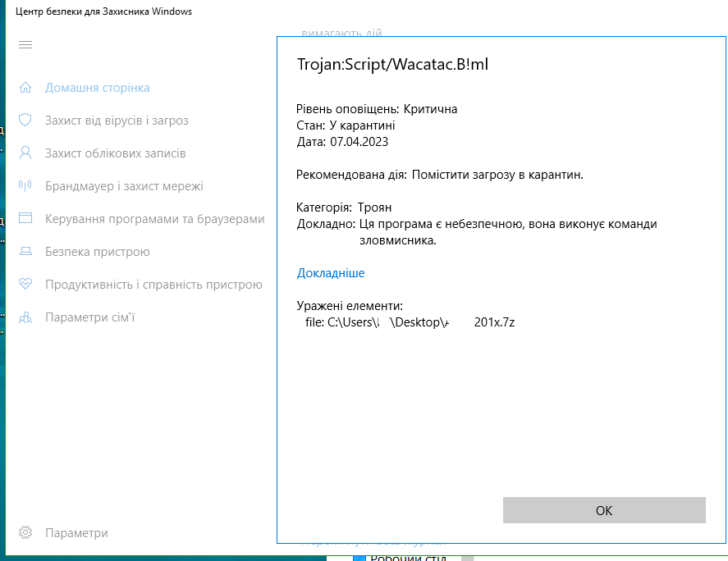This screenshot has height=561, width=728.
Task: Open Брандмауер і захист мережі
Action: pos(124,186)
